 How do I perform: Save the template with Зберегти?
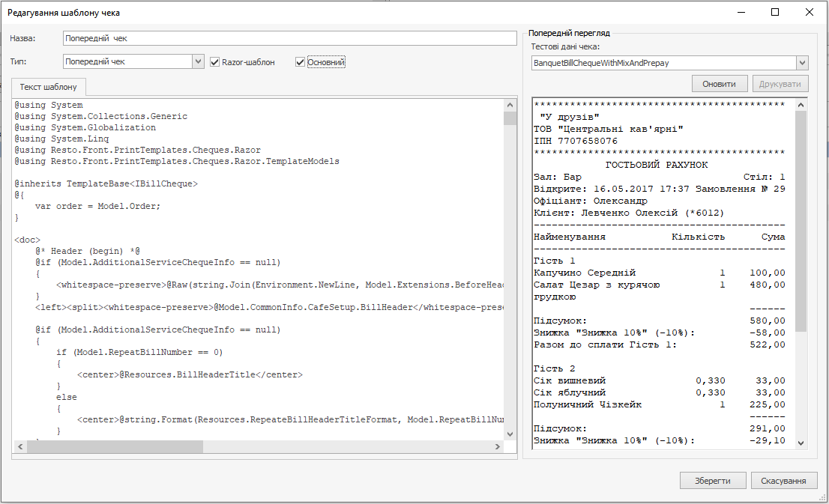(x=714, y=481)
